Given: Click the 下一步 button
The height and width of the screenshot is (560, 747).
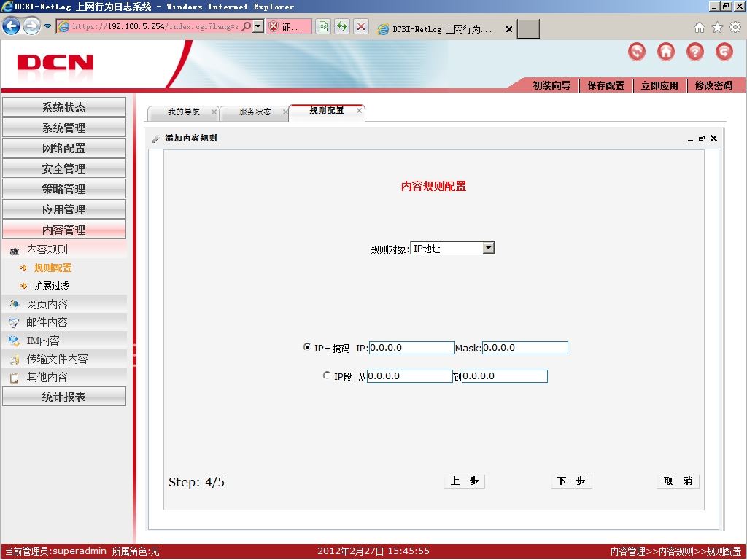Looking at the screenshot, I should point(571,481).
